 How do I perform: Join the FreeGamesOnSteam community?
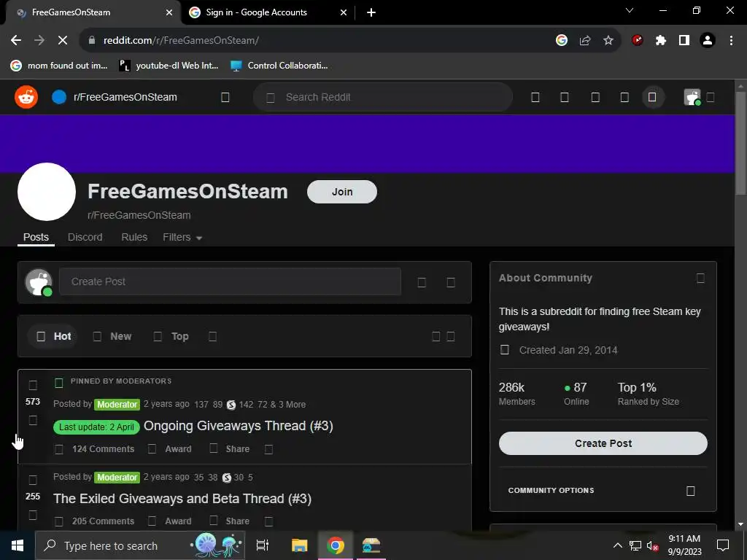tap(342, 192)
